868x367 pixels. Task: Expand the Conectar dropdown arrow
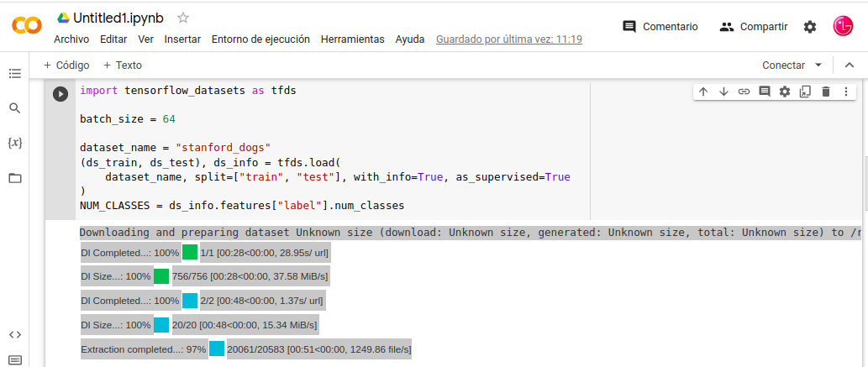pyautogui.click(x=818, y=65)
